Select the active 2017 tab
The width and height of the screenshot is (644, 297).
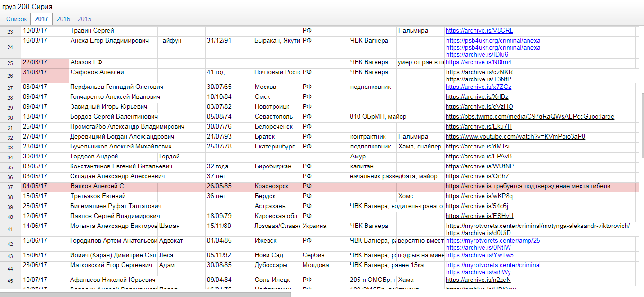point(41,19)
